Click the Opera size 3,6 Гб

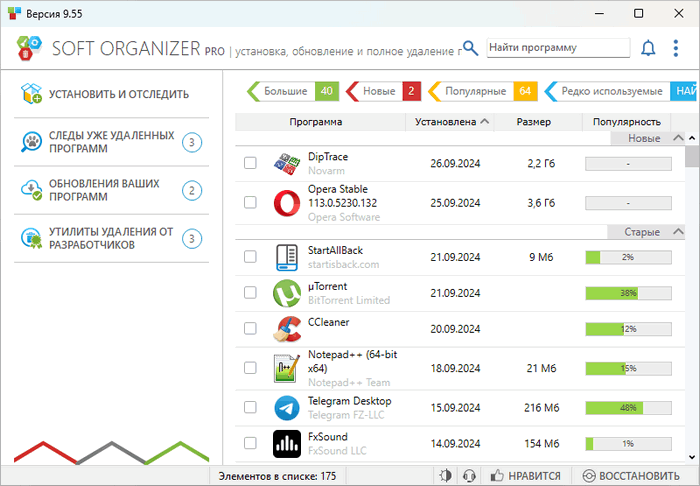pyautogui.click(x=541, y=203)
